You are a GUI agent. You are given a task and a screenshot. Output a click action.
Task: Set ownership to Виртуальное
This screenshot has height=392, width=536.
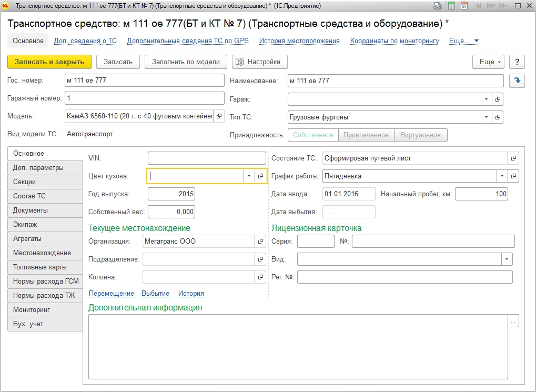[420, 135]
